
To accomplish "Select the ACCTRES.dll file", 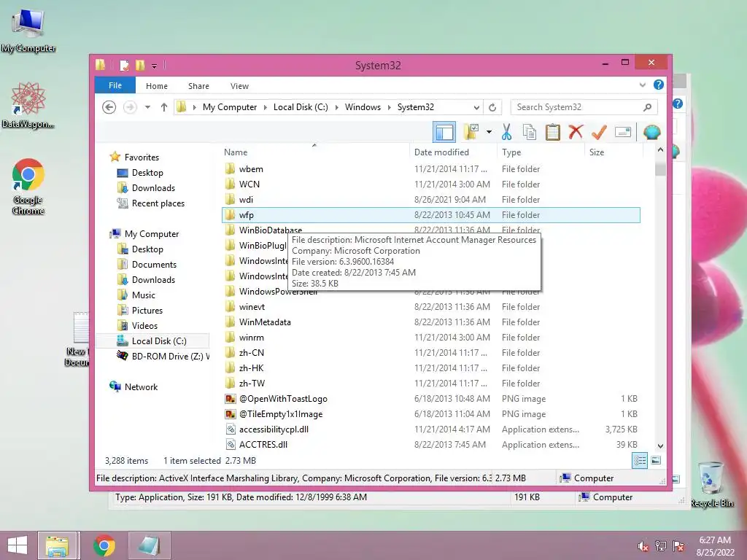I will (x=430, y=444).
